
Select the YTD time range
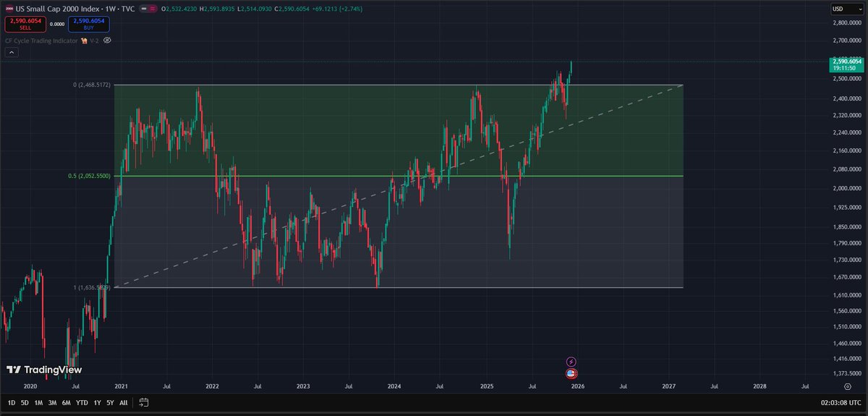click(82, 402)
